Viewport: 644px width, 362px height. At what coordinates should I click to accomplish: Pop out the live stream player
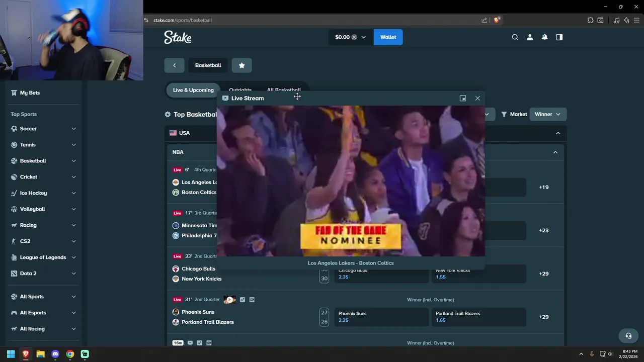(463, 98)
